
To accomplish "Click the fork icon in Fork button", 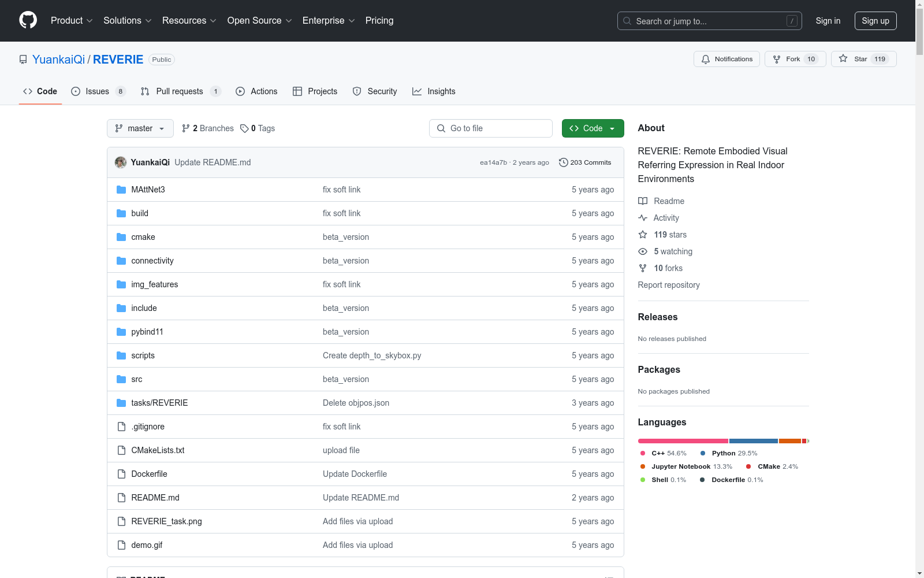I will (777, 59).
